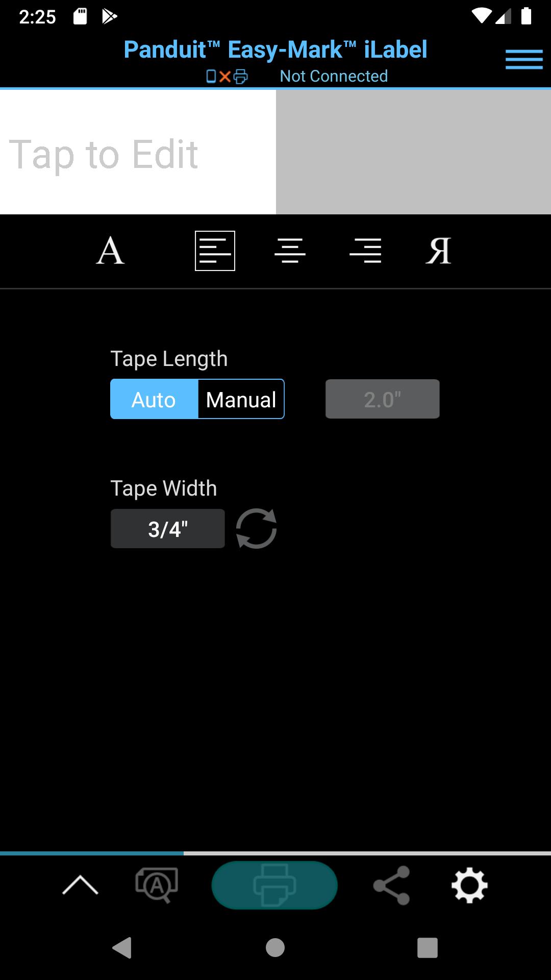Viewport: 551px width, 980px height.
Task: Open the font settings with the A icon
Action: coord(110,251)
